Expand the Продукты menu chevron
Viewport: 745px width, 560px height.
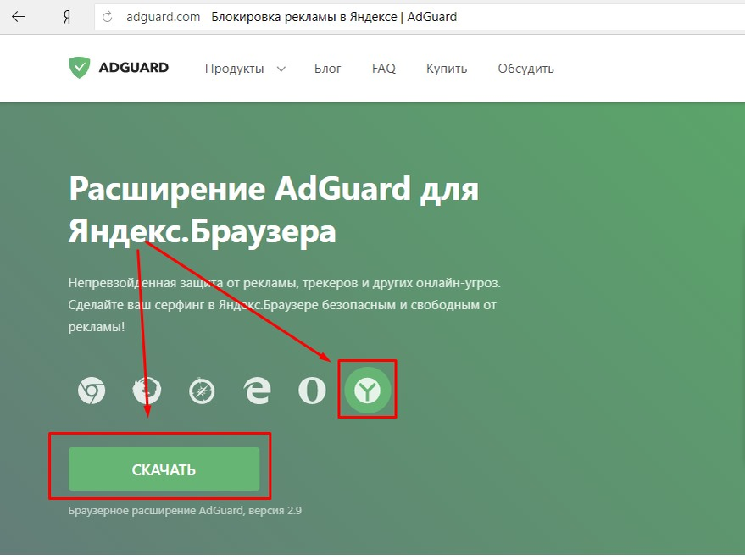pos(281,69)
